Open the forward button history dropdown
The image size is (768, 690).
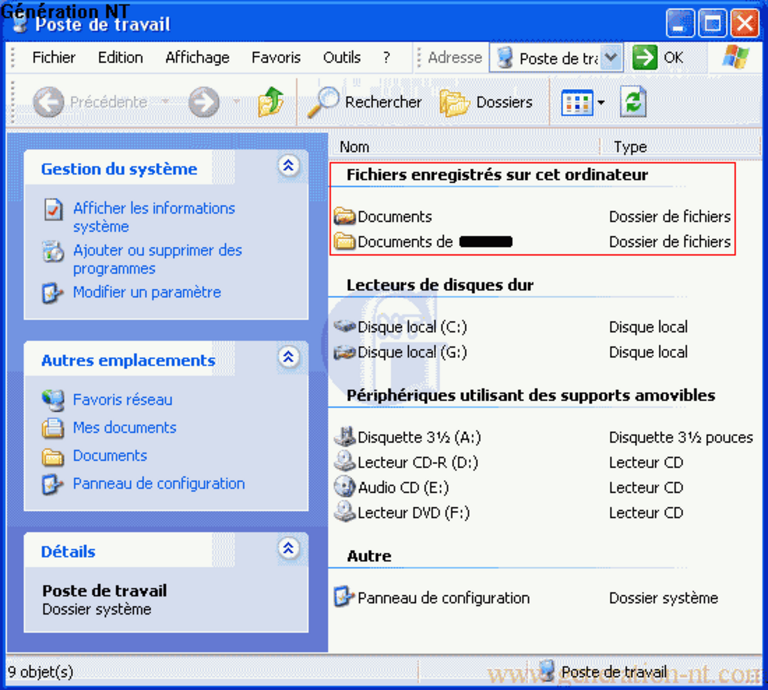tap(237, 101)
